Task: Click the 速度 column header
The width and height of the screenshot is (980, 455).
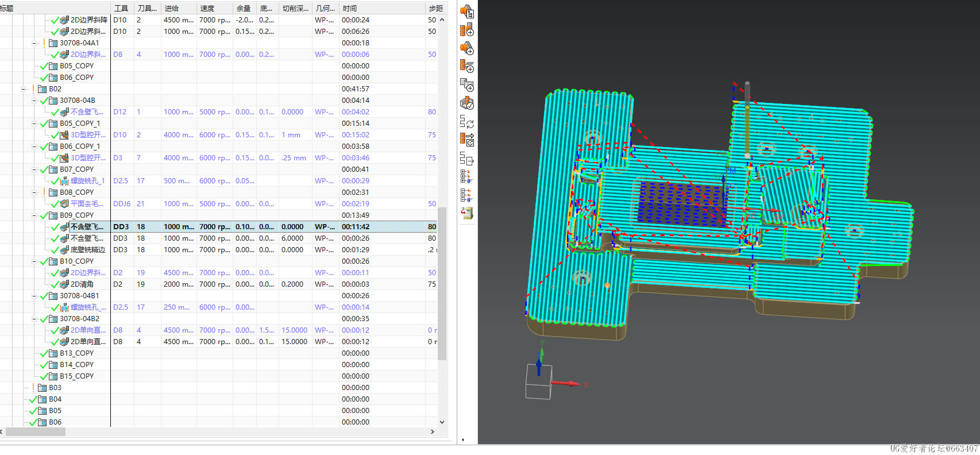Action: [215, 8]
